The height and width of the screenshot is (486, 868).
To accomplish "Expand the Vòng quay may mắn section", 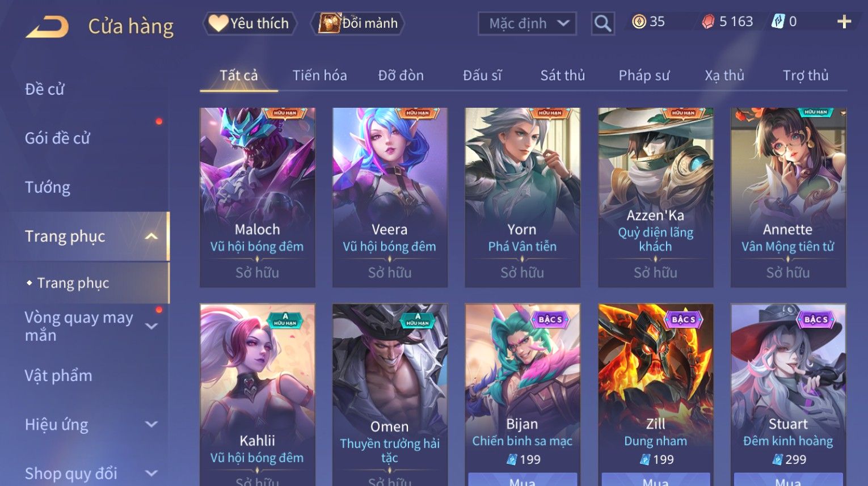I will pyautogui.click(x=151, y=326).
